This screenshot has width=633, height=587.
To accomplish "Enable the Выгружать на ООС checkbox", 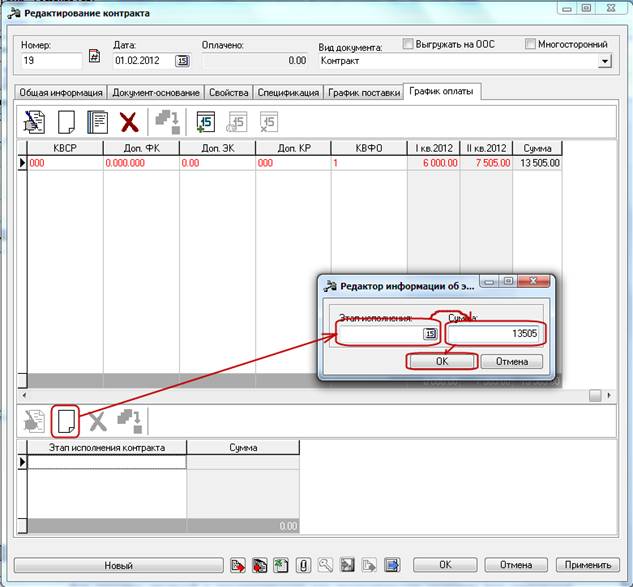I will tap(408, 44).
